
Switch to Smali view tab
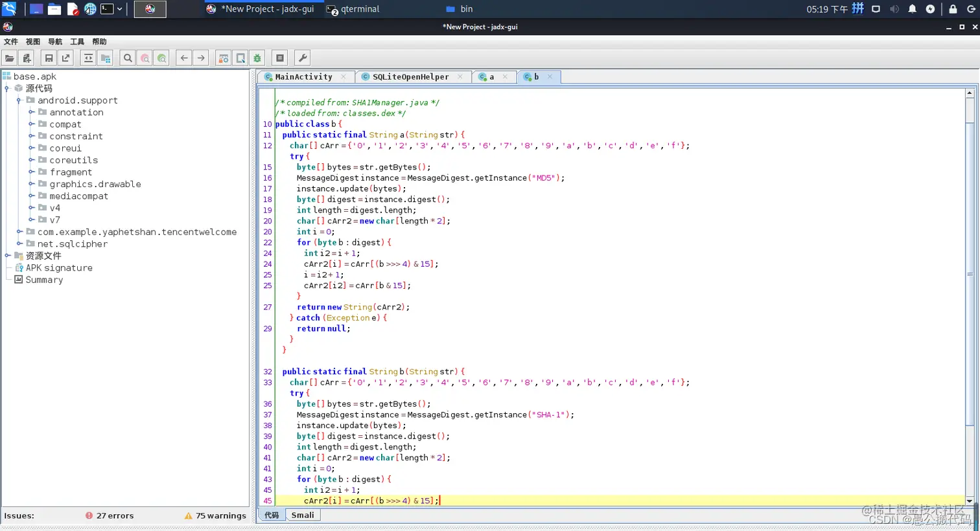point(303,515)
